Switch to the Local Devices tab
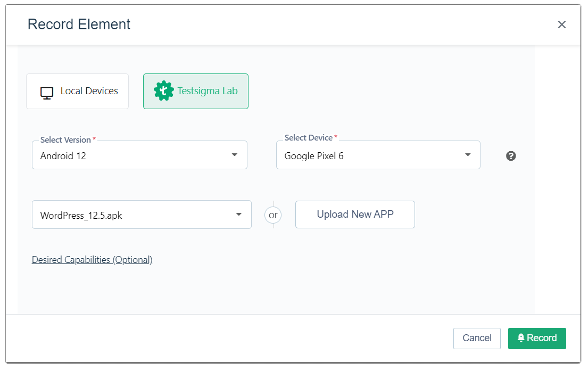The height and width of the screenshot is (371, 588). tap(78, 91)
